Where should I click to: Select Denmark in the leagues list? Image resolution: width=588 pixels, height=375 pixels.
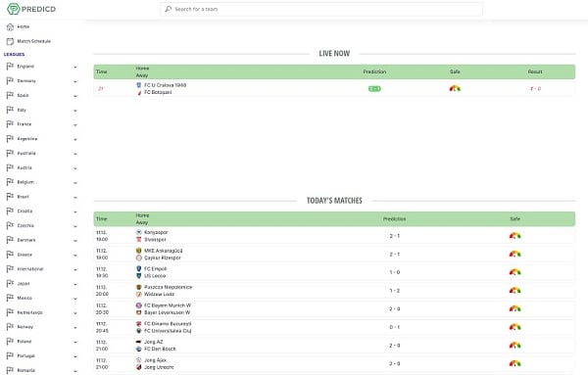26,240
